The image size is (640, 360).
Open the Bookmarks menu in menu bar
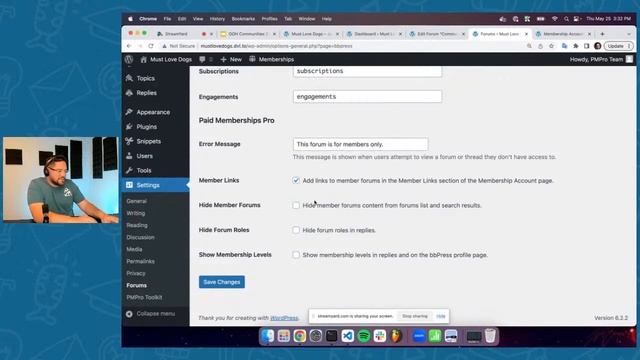[243, 19]
